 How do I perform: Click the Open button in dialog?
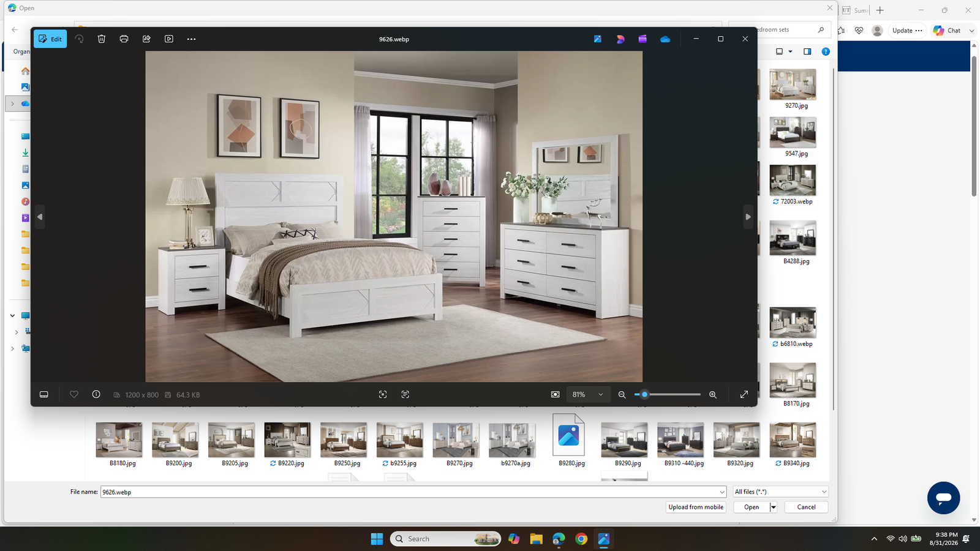(752, 507)
